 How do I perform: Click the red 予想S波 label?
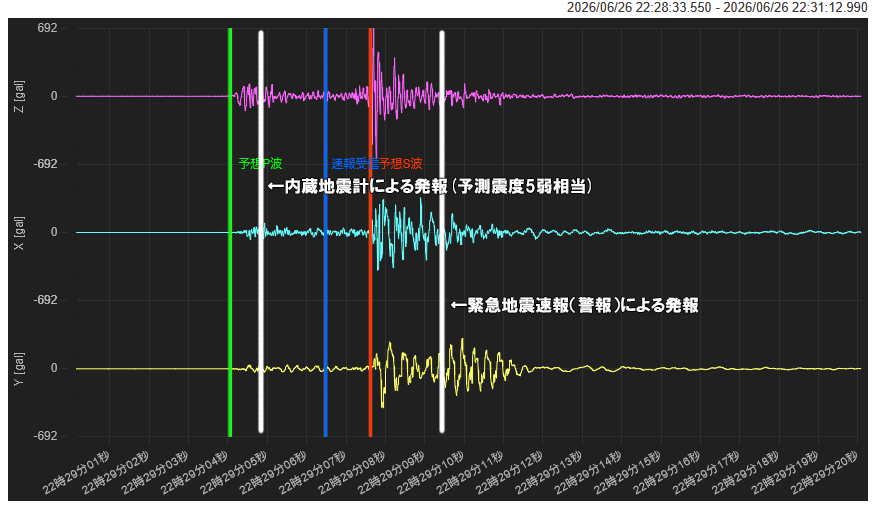click(x=401, y=163)
